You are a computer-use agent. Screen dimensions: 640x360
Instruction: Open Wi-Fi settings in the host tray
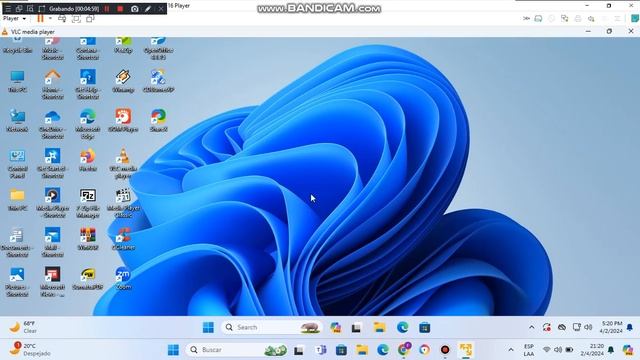pos(547,350)
